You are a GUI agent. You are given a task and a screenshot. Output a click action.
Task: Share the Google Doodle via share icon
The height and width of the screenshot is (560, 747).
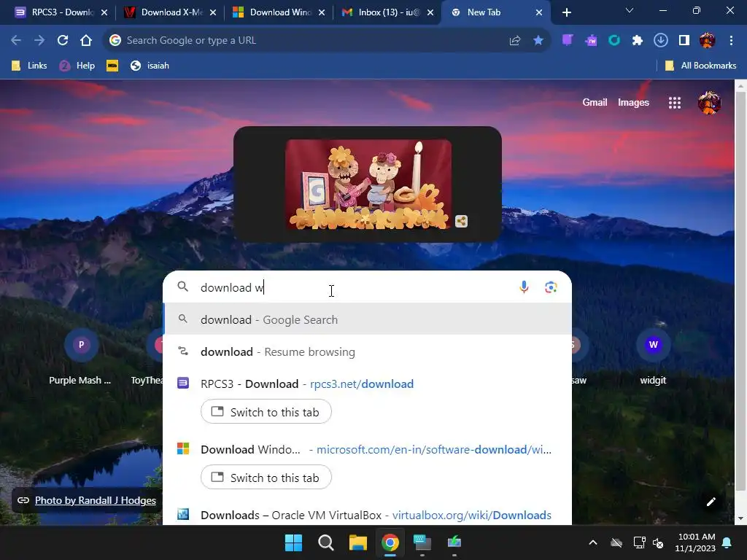point(461,222)
